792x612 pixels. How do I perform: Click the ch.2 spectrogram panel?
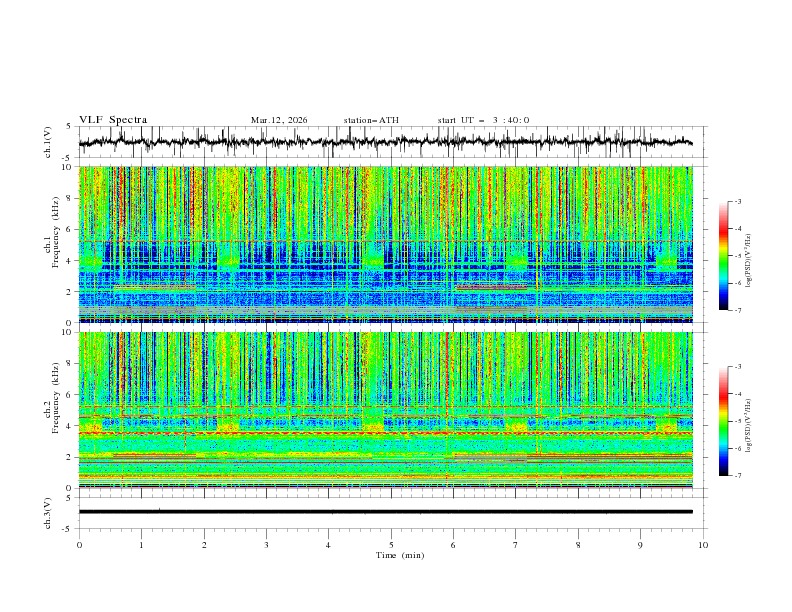(386, 410)
